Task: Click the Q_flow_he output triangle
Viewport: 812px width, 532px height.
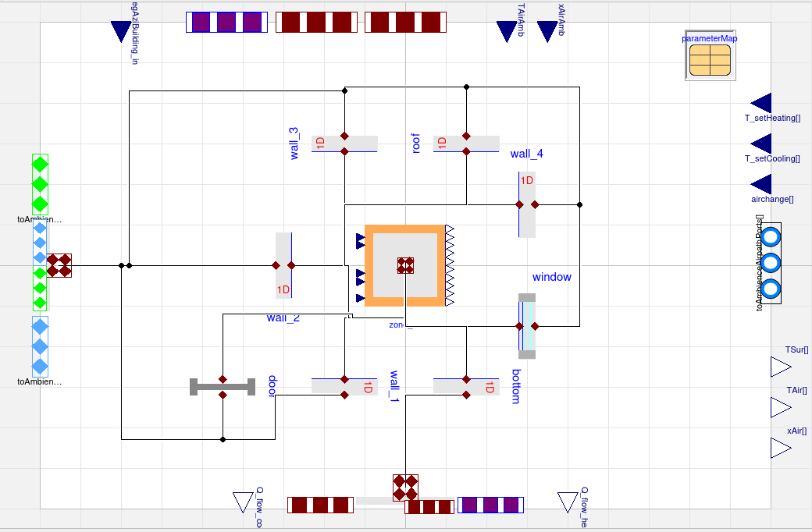Action: pyautogui.click(x=568, y=502)
